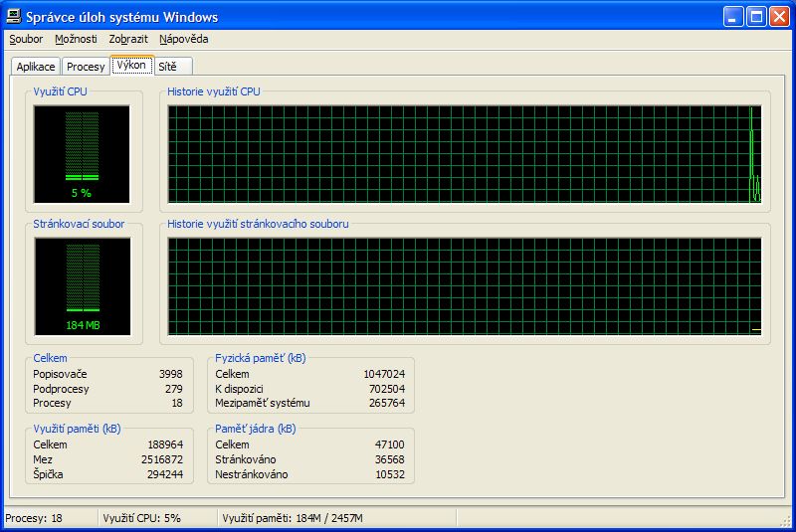This screenshot has width=796, height=532.
Task: Open the Možnosti menu
Action: click(76, 39)
